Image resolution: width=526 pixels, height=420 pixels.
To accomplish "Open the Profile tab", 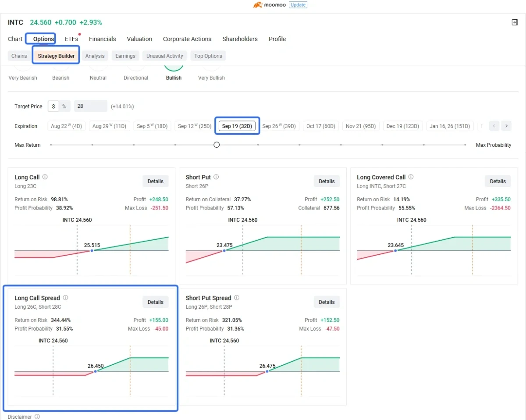I will pos(277,39).
